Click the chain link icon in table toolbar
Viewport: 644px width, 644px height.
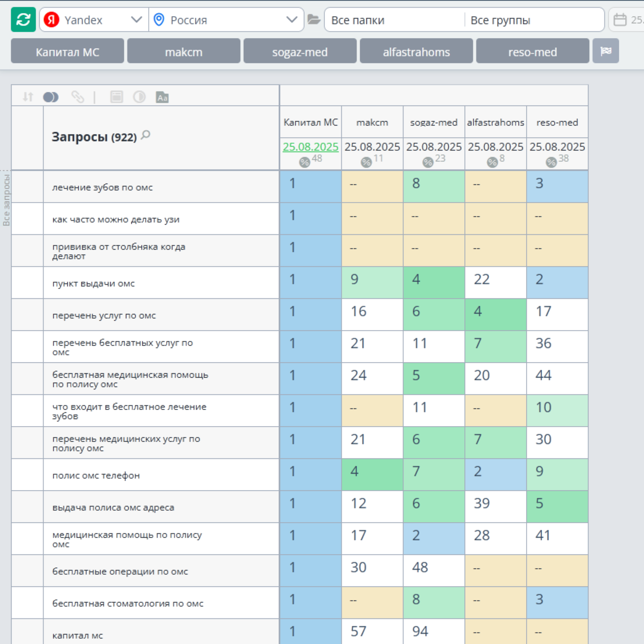click(78, 97)
